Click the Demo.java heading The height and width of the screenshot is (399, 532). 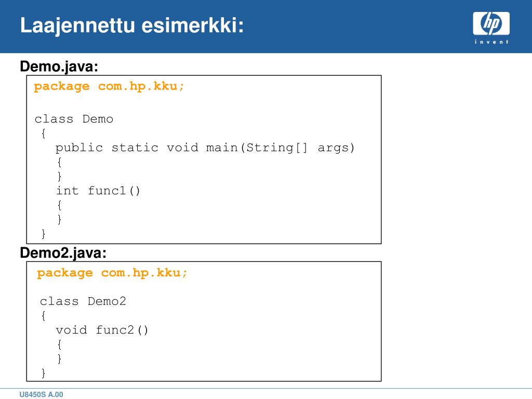tap(59, 66)
